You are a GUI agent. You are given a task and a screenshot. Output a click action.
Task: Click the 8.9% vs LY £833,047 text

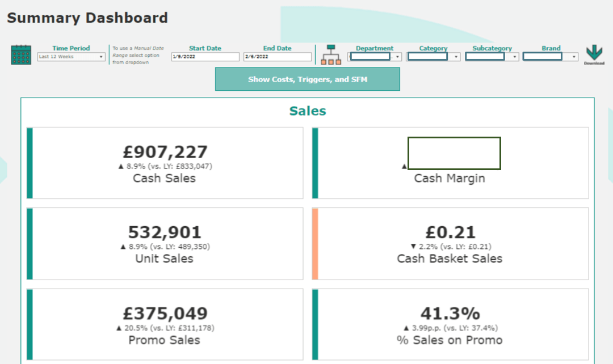165,166
